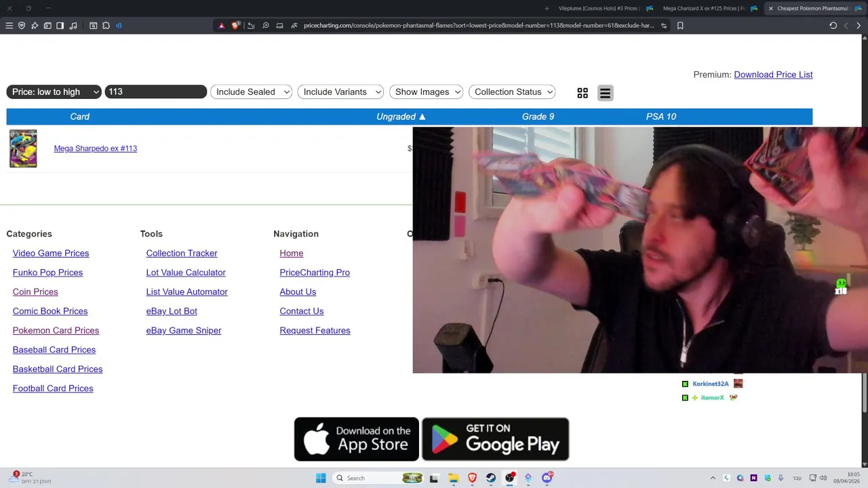Click the zoom magnifier icon in address bar
This screenshot has width=868, height=488.
(265, 26)
